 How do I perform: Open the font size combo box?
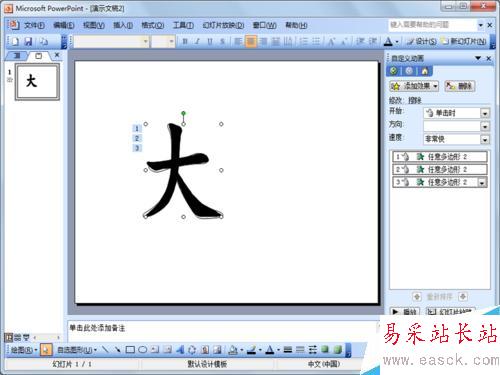(x=163, y=41)
